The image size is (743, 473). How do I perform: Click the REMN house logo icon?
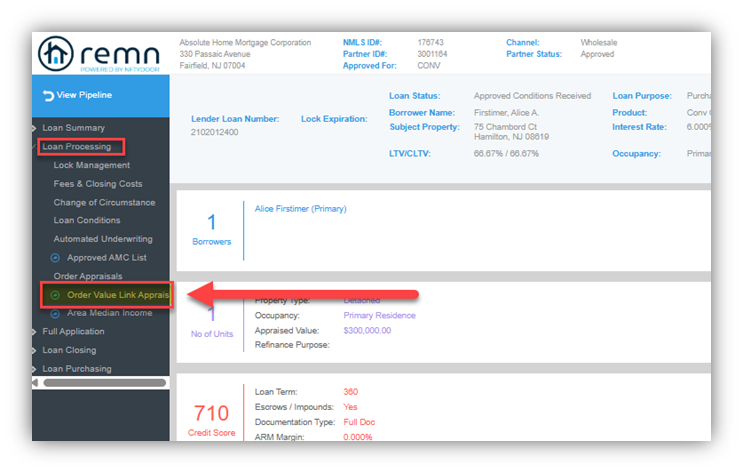(54, 54)
